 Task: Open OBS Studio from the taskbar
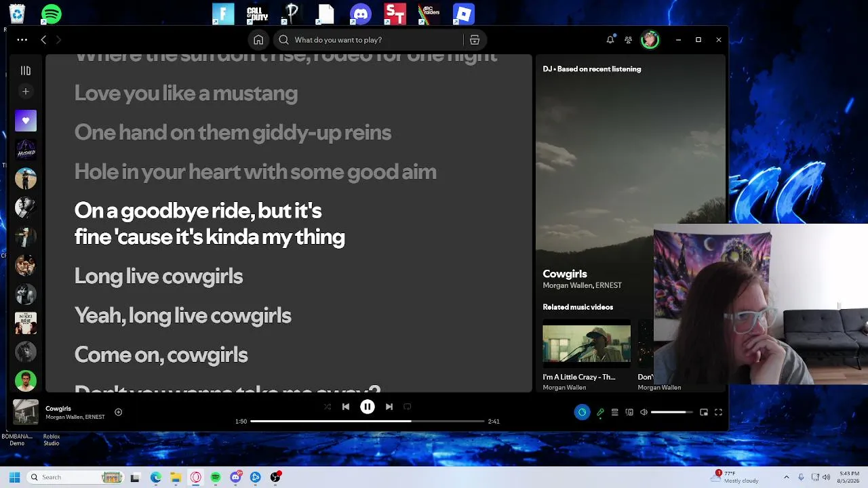pyautogui.click(x=275, y=477)
